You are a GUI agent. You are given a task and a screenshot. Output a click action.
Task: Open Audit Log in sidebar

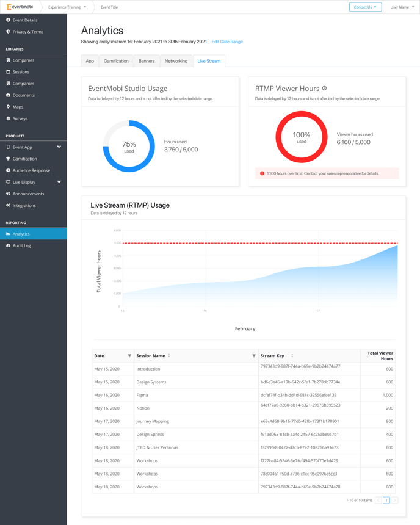point(34,245)
